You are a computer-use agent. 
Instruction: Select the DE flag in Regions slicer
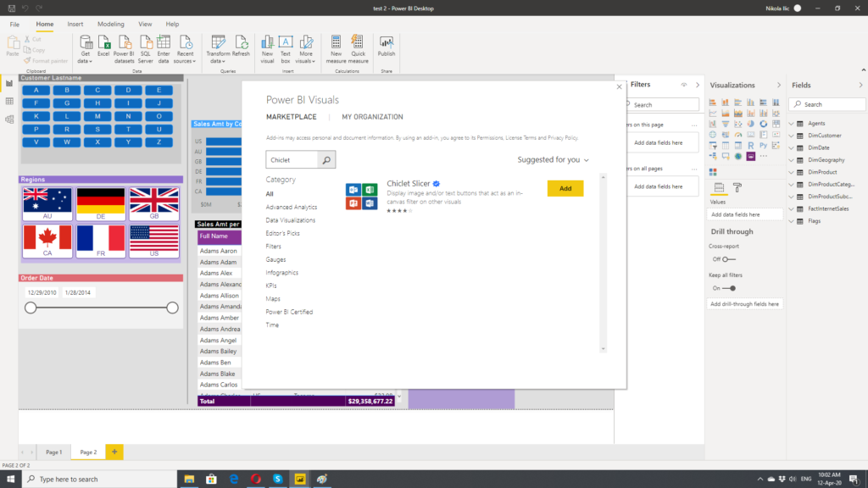(x=101, y=203)
